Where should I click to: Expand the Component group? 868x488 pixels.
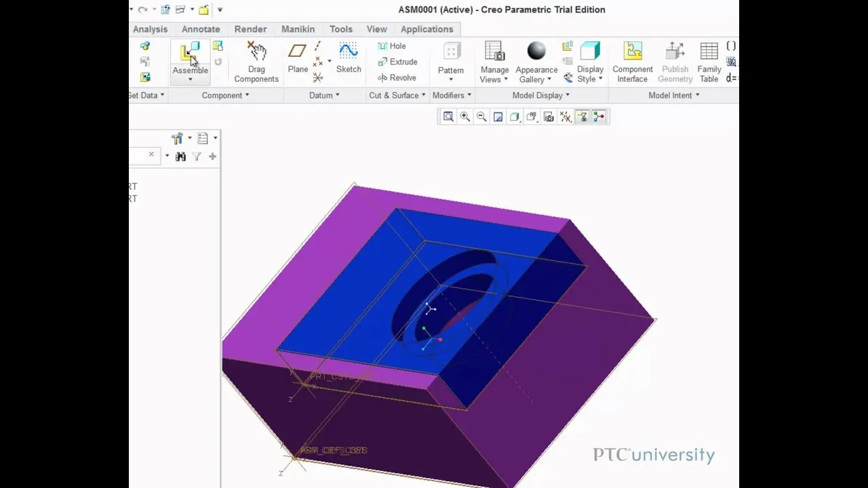(x=226, y=96)
